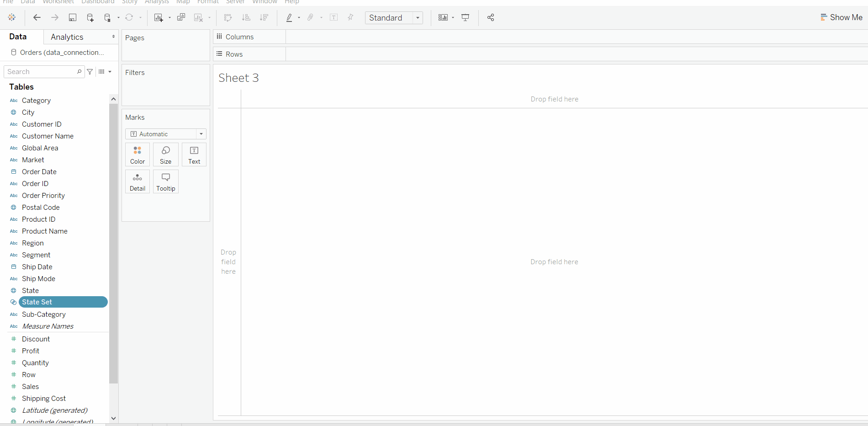Viewport: 868px width, 426px height.
Task: Open the Text marks card
Action: (x=194, y=154)
